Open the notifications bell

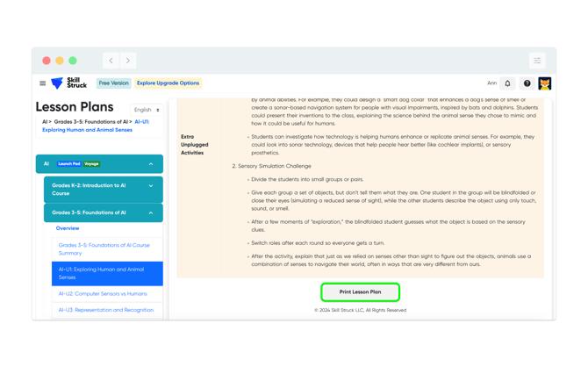(507, 83)
